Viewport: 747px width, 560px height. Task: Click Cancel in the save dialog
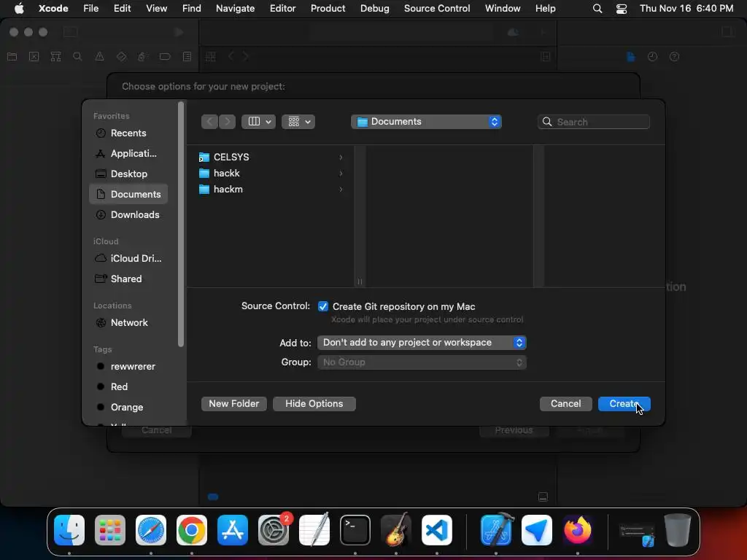(565, 403)
